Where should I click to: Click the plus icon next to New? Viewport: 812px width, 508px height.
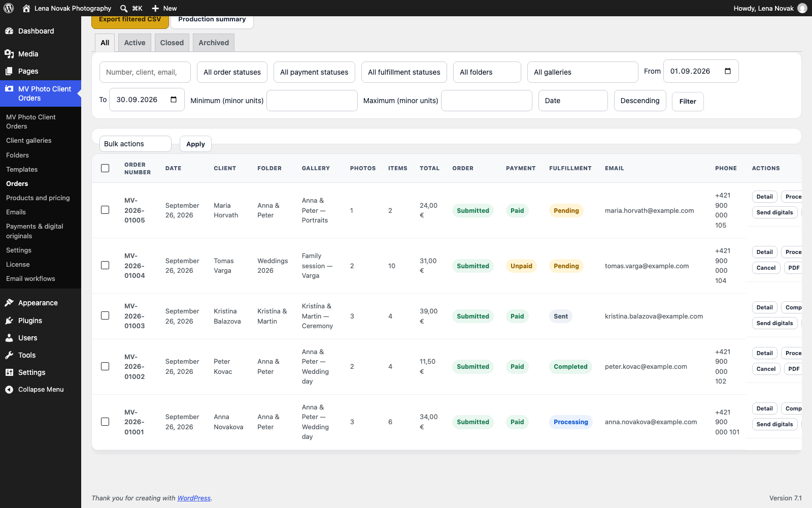tap(155, 8)
